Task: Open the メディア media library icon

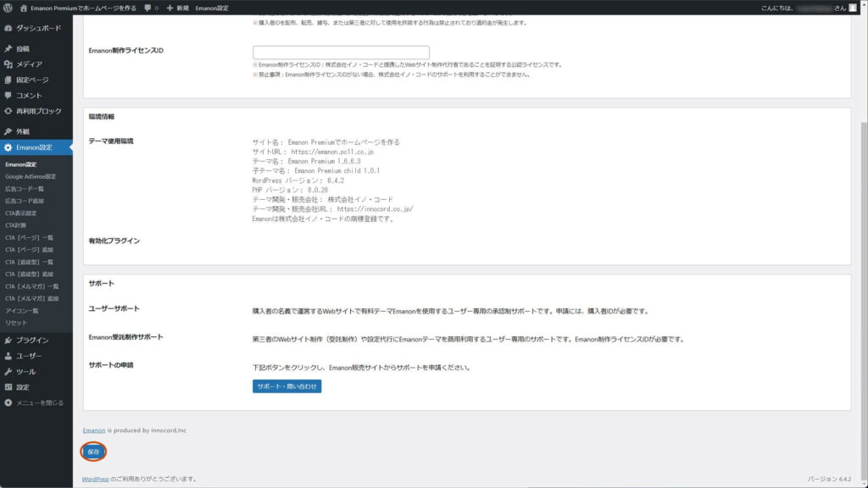Action: pyautogui.click(x=8, y=64)
